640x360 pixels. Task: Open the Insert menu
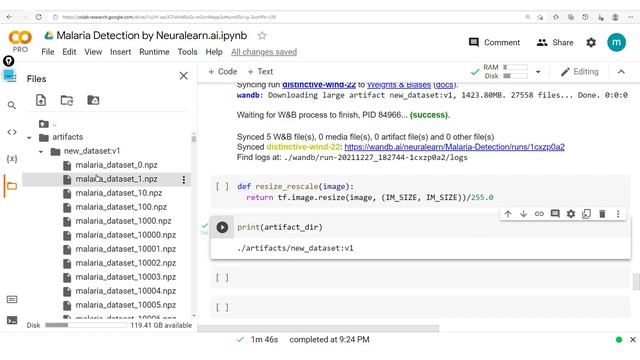(x=120, y=52)
